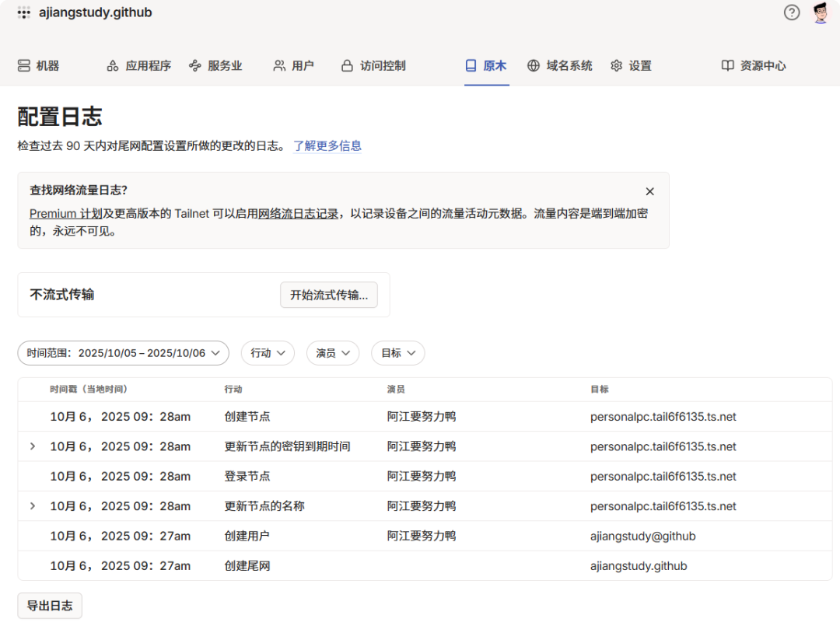Click the 开始流式传输 button
Screen dimensions: 840x626
click(x=328, y=296)
